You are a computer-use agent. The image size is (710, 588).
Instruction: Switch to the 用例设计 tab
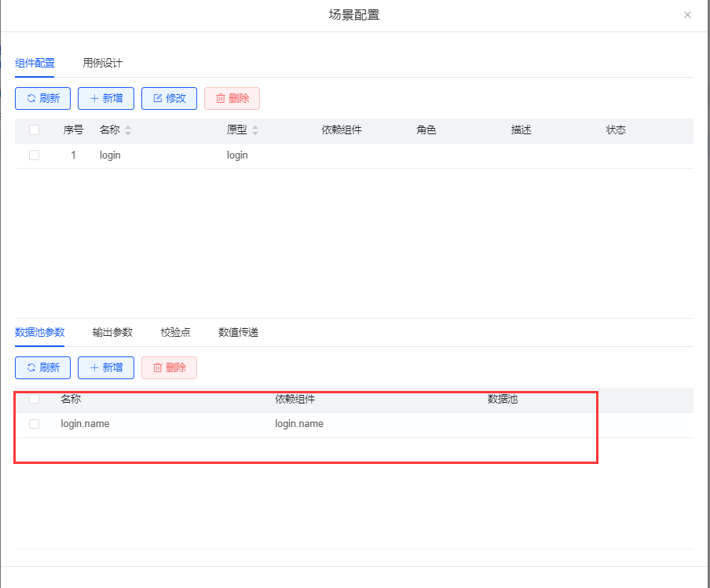pyautogui.click(x=102, y=63)
